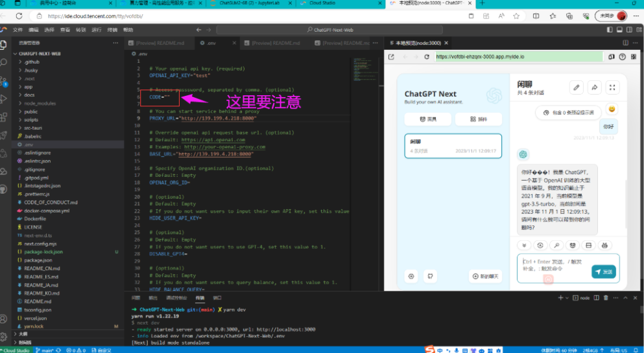Image resolution: width=644 pixels, height=353 pixels.
Task: Toggle the bottom panel layout icon
Action: pyautogui.click(x=619, y=30)
